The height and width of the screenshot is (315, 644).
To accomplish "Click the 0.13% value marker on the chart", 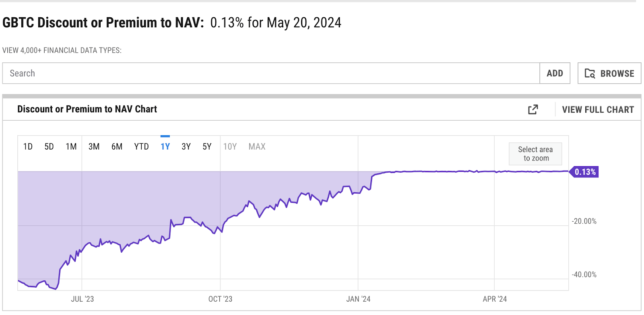I will coord(584,172).
